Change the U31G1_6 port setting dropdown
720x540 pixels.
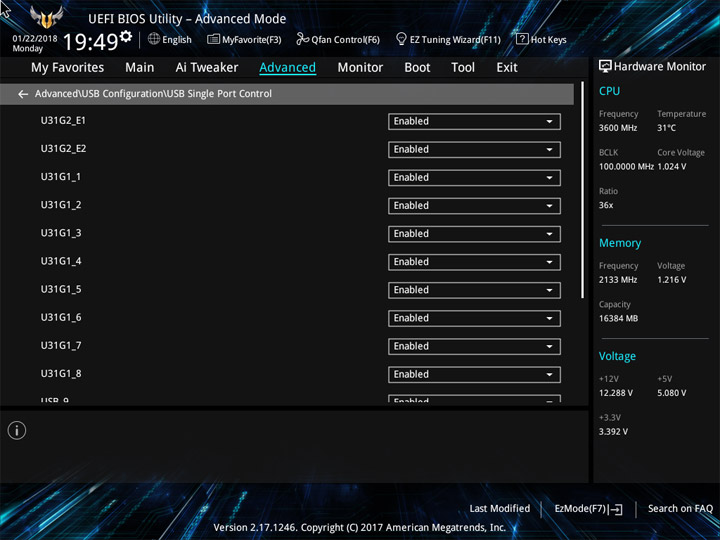coord(474,318)
